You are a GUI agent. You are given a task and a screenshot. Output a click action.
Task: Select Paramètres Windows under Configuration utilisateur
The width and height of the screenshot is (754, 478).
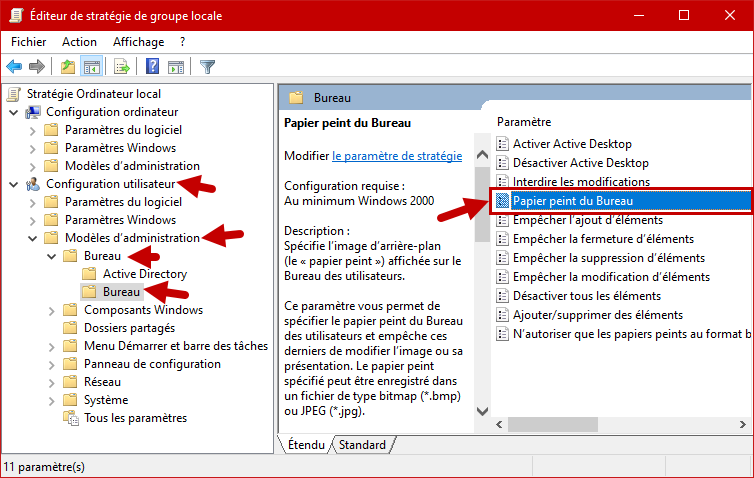120,220
